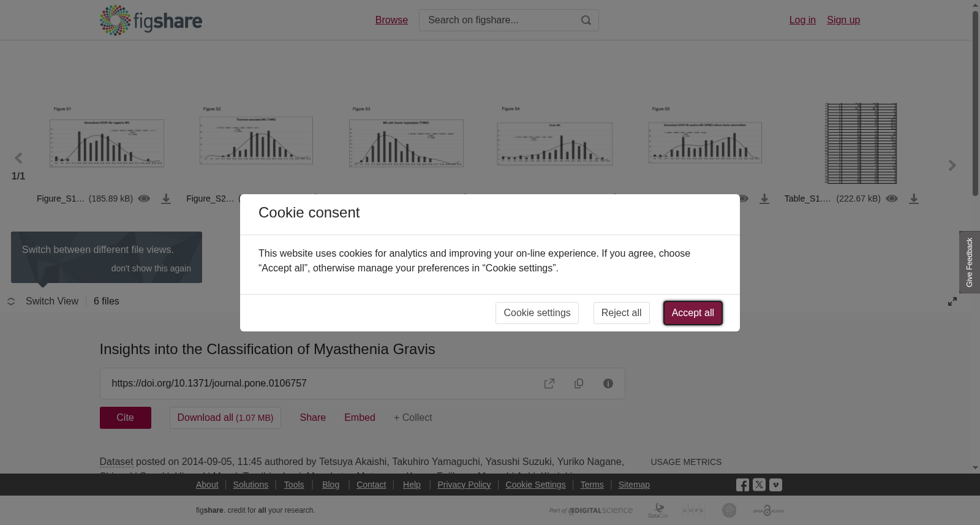This screenshot has width=980, height=525.
Task: Go to the next files page arrow
Action: click(x=952, y=165)
